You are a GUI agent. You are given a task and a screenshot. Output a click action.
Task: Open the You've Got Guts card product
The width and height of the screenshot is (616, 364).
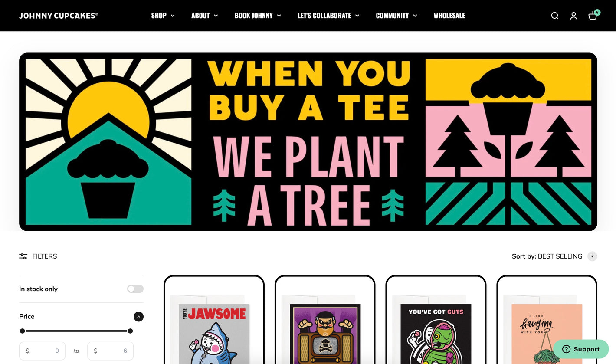tap(436, 320)
